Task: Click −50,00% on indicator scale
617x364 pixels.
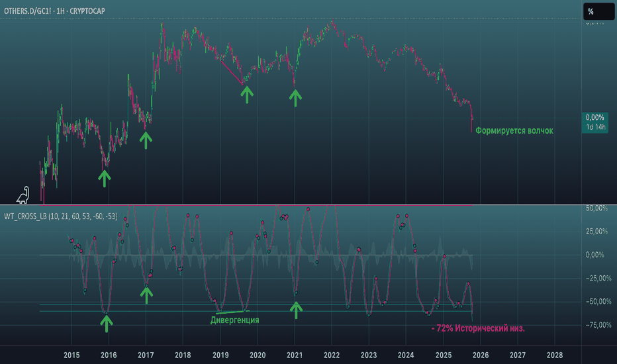Action: point(598,302)
